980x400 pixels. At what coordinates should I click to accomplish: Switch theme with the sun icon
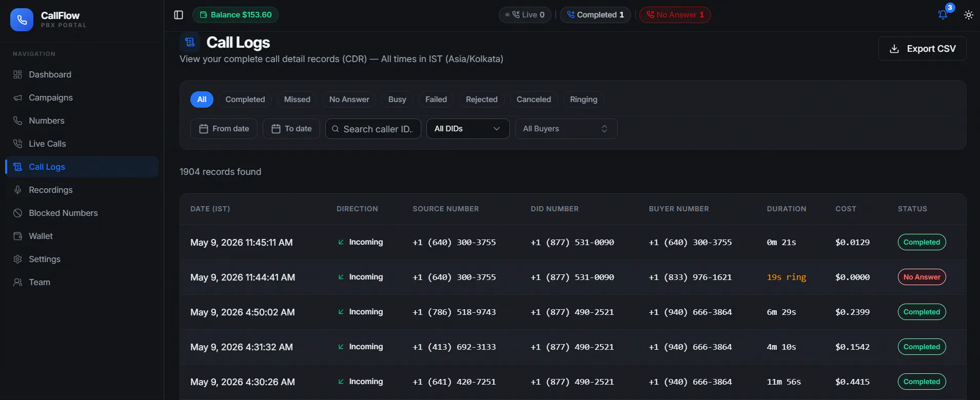click(x=968, y=15)
